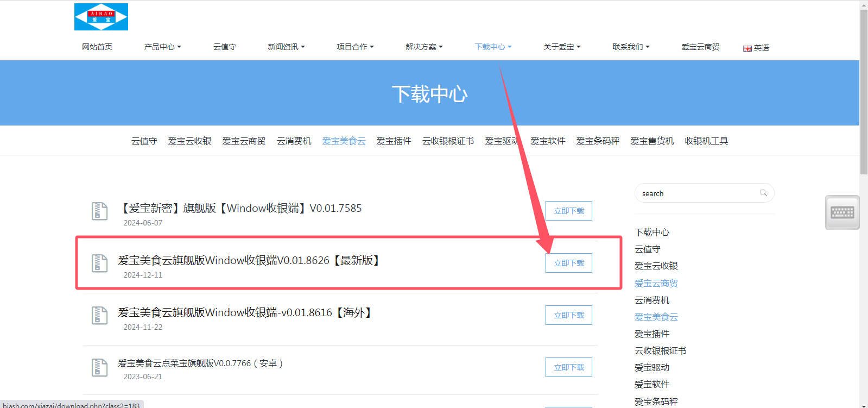This screenshot has height=408, width=868.
Task: Click the date 2024-06-07
Action: (x=143, y=223)
